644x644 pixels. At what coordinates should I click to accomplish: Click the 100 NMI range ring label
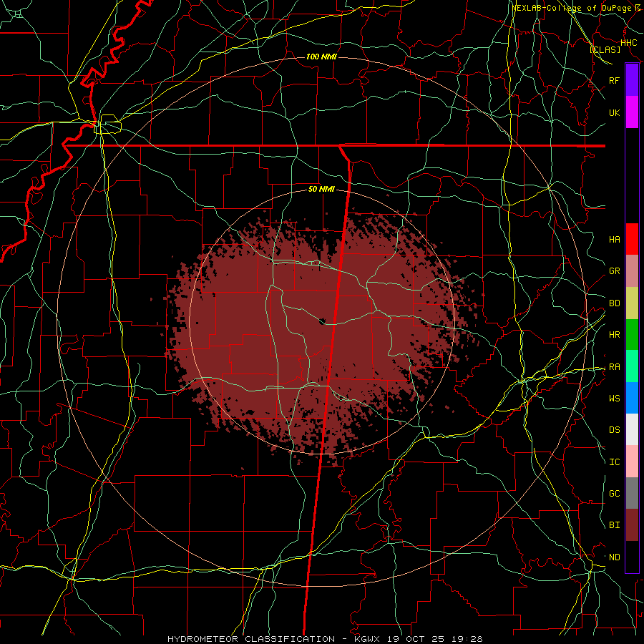pos(321,57)
